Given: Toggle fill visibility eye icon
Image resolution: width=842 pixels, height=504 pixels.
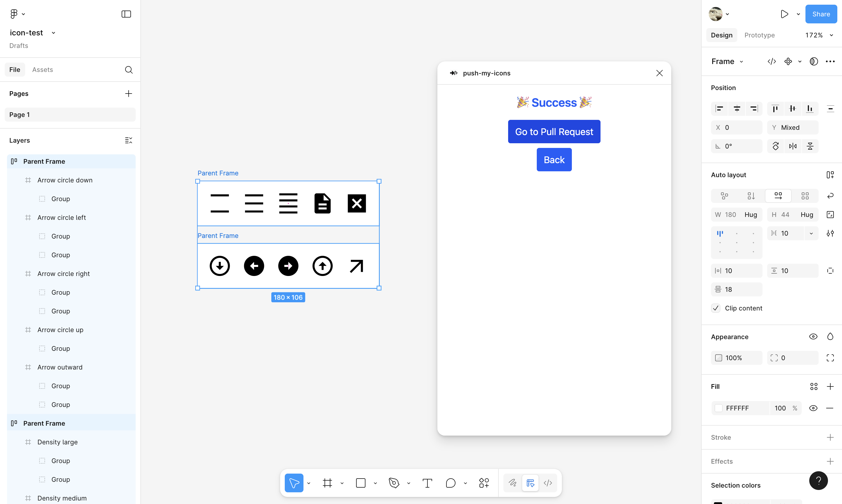Looking at the screenshot, I should click(x=813, y=408).
